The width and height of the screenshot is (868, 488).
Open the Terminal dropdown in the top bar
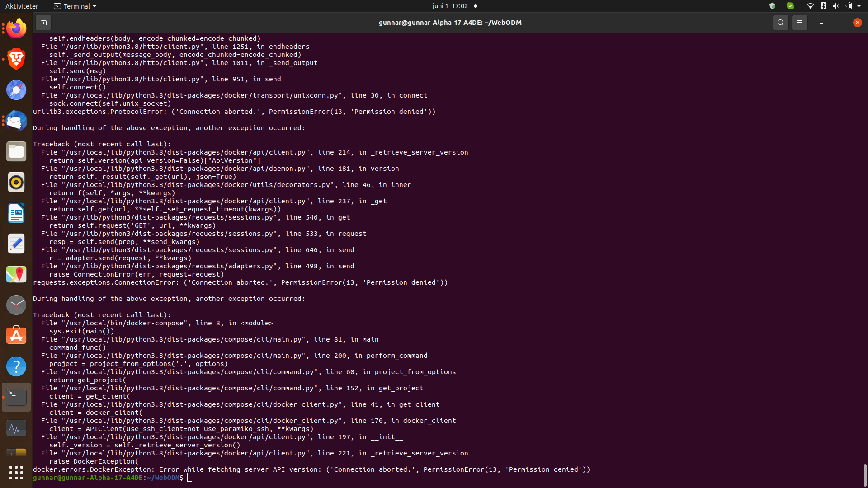pos(75,6)
